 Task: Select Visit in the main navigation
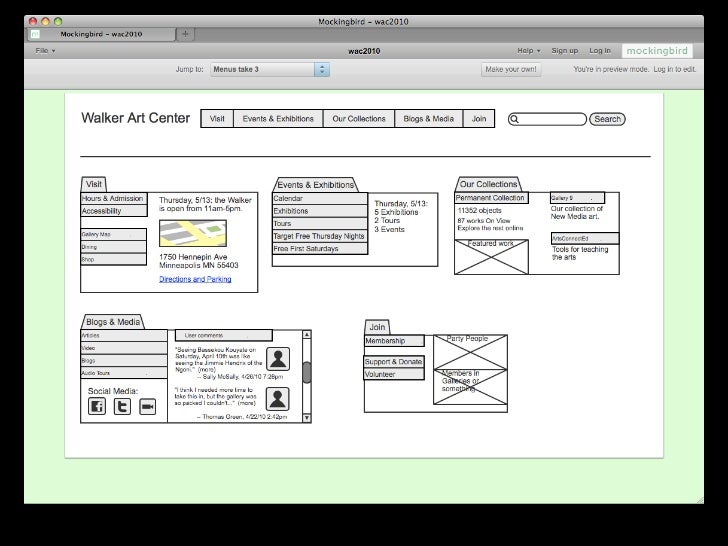(x=217, y=118)
